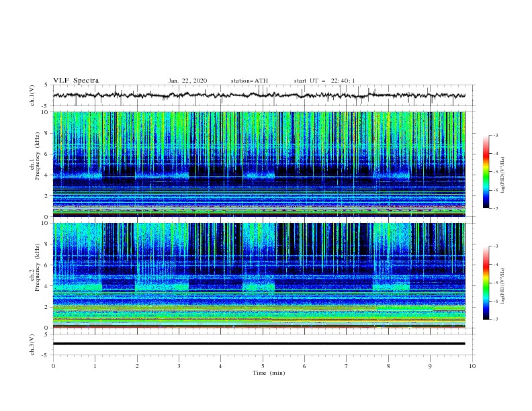
Task: Click the time axis tick label "1"
Action: 95,366
